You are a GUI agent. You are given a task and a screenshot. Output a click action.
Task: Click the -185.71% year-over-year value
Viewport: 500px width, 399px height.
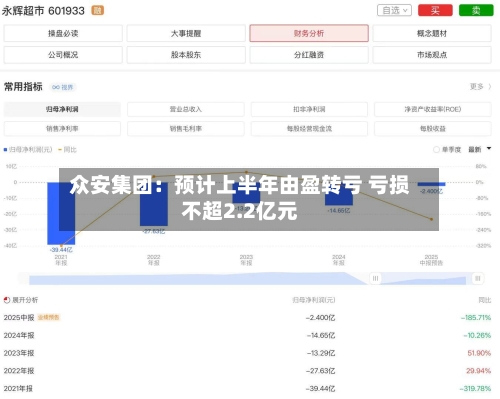tap(476, 318)
